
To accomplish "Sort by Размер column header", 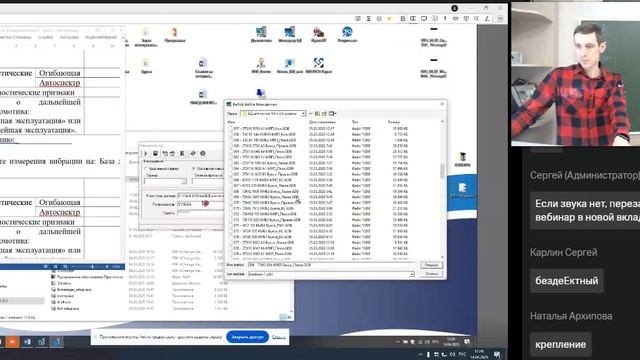I will pos(393,122).
